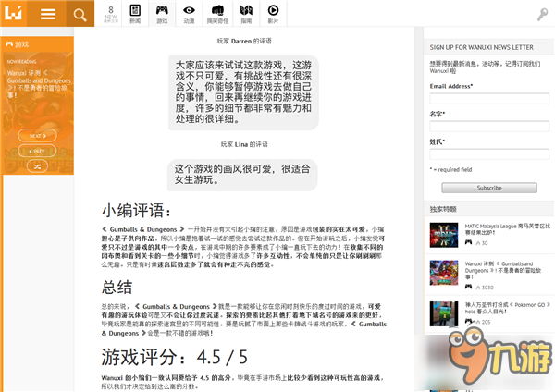The height and width of the screenshot is (392, 555).
Task: Focus the 姓氏 input field
Action: 489,154
